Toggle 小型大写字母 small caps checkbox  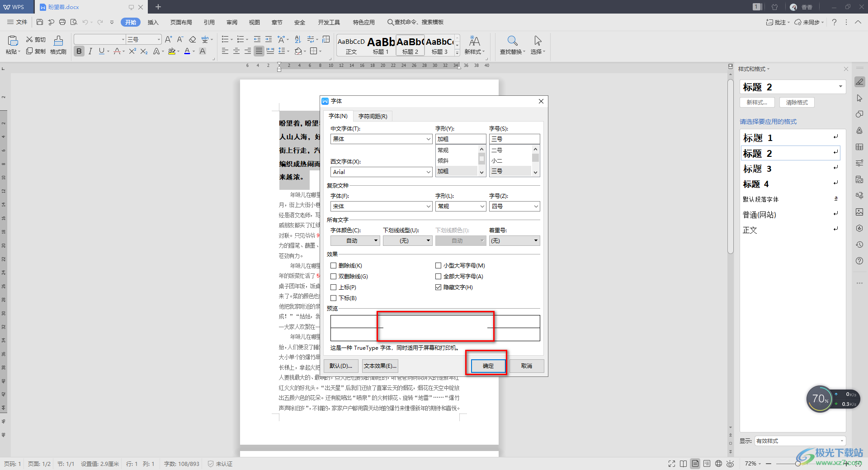click(x=438, y=266)
